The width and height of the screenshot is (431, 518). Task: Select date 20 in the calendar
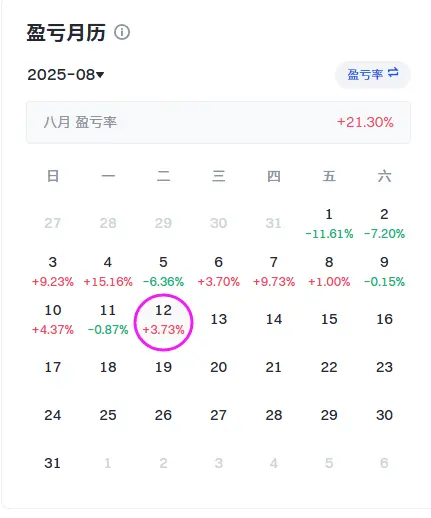click(x=218, y=367)
